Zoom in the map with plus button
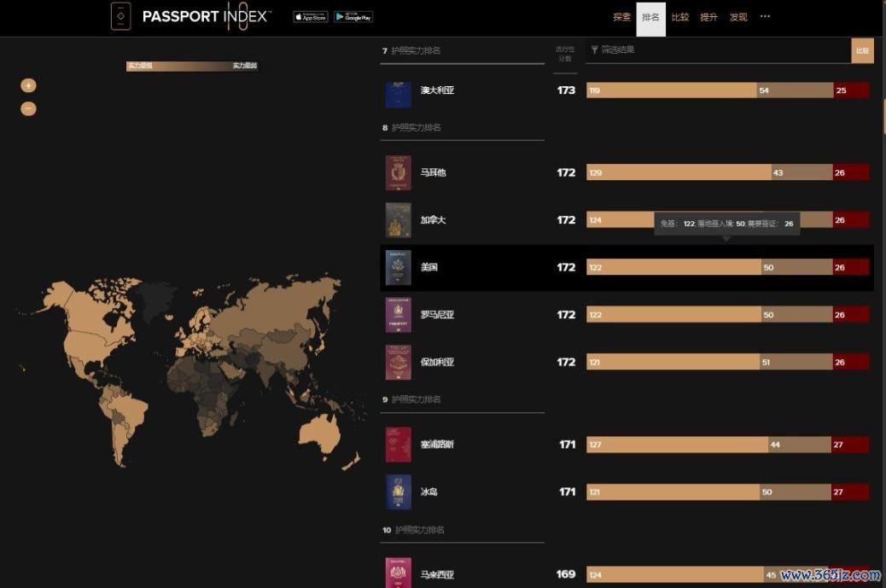The width and height of the screenshot is (886, 588). pos(28,85)
